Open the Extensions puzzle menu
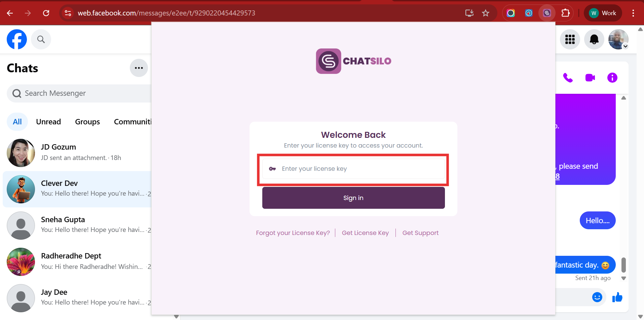 (566, 13)
